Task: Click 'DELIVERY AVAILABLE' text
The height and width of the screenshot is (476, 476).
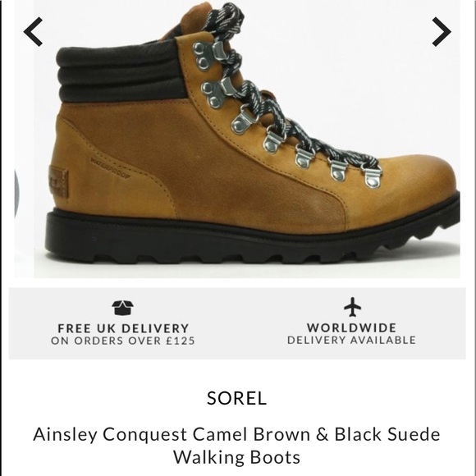Action: pos(351,340)
